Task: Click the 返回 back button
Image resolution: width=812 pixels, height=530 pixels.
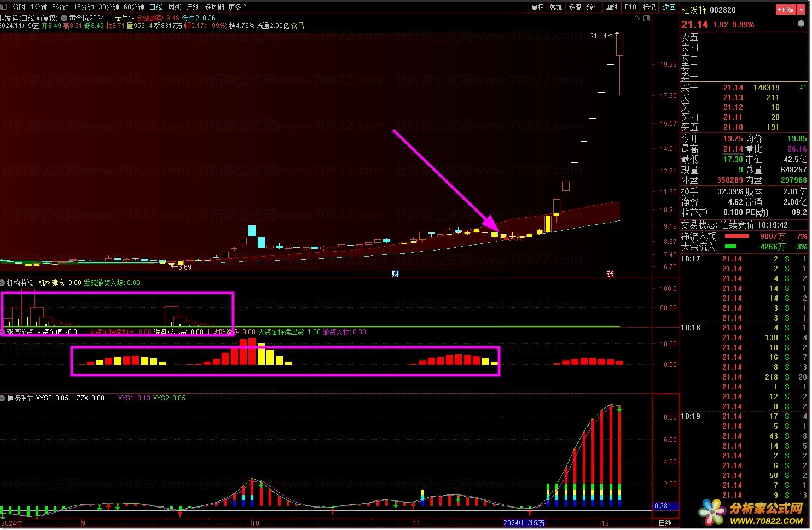Action: [669, 7]
